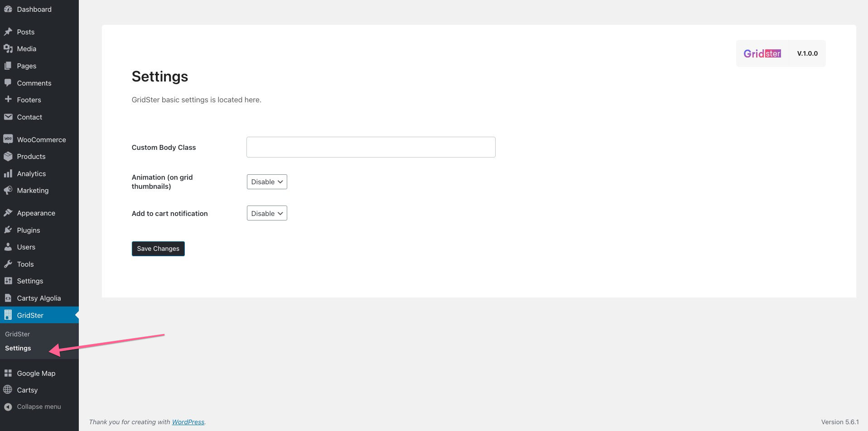868x431 pixels.
Task: Follow the WordPress footer link
Action: click(x=188, y=422)
